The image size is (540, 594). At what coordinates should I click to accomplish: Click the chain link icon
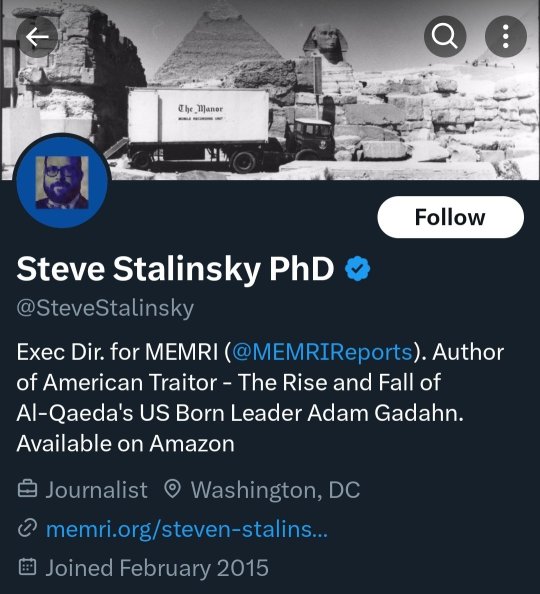(x=28, y=529)
